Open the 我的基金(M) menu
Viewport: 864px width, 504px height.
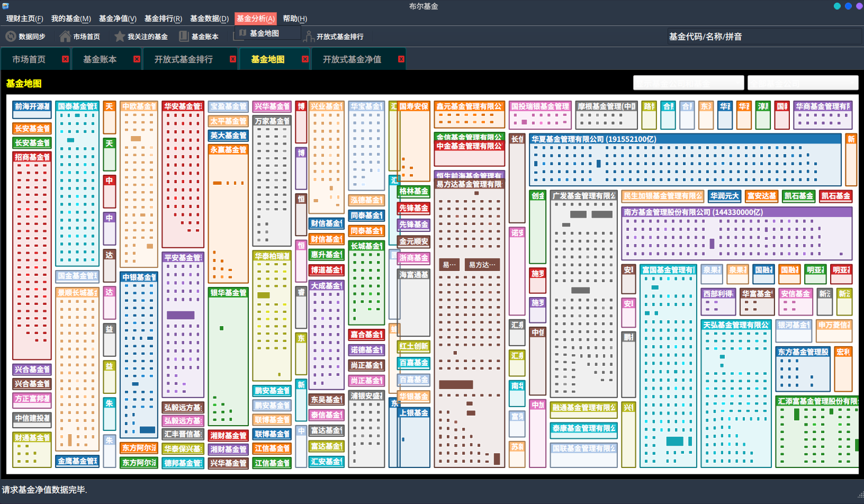[x=71, y=19]
